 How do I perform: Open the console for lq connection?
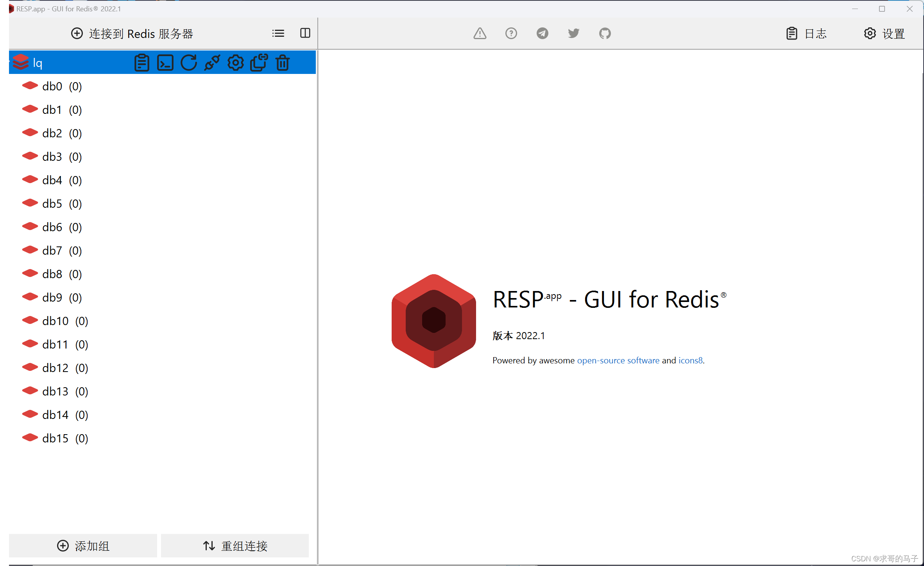[x=165, y=63]
